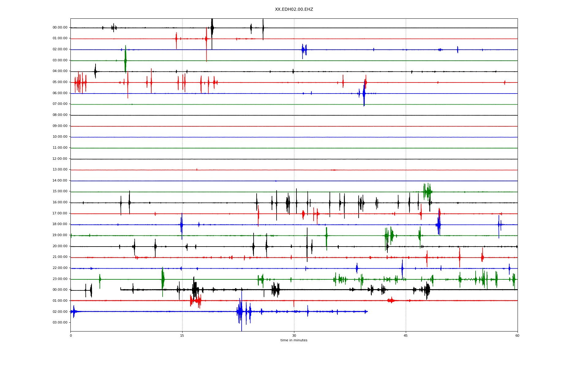Select the 19:00:00 row label
The height and width of the screenshot is (368, 588).
tap(60, 235)
